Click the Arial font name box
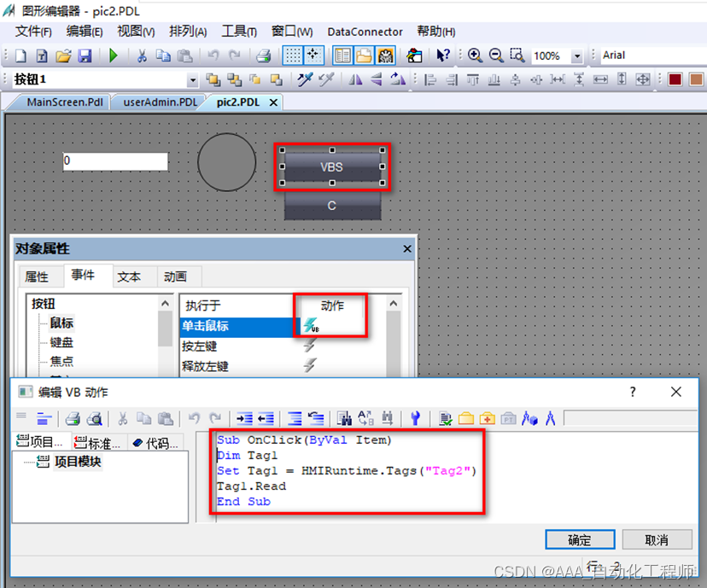The height and width of the screenshot is (588, 707). pyautogui.click(x=653, y=55)
